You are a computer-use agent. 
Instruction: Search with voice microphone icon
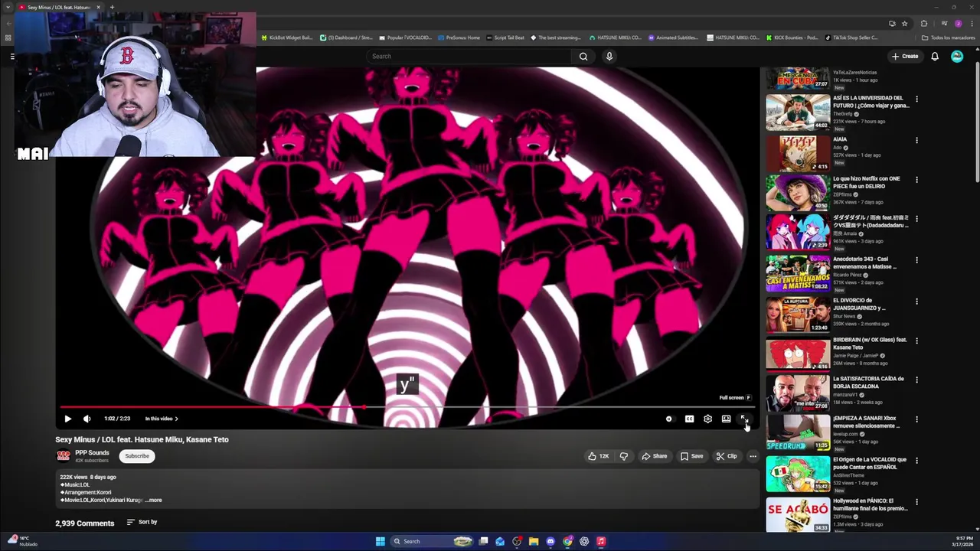coord(609,56)
